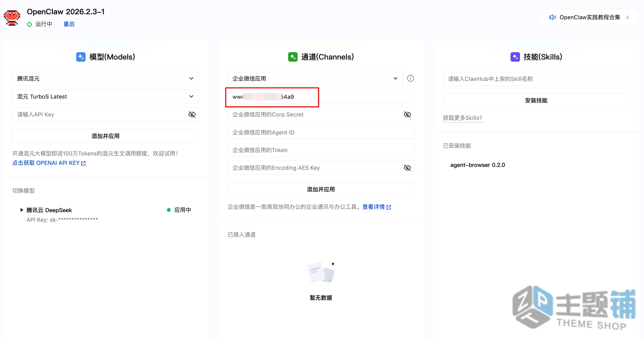This screenshot has height=339, width=644.
Task: Click the green Channels section icon
Action: tap(293, 57)
